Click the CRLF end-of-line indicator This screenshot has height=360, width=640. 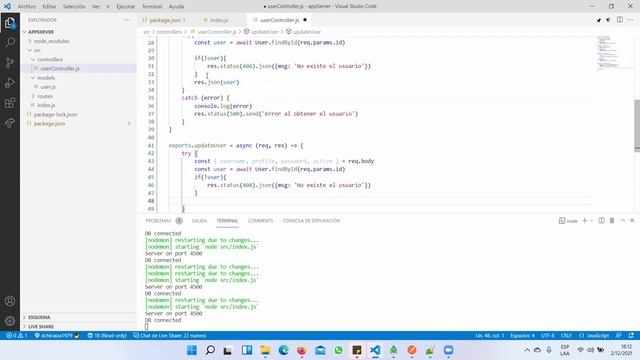(566, 336)
